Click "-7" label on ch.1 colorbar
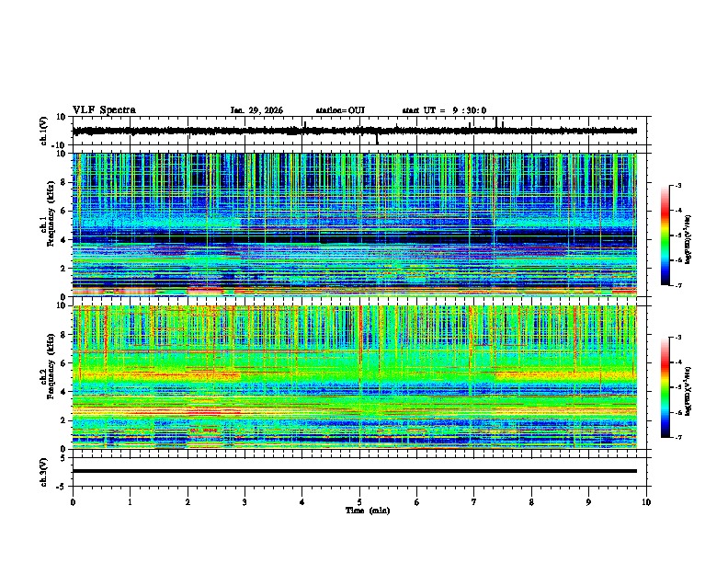728x563 pixels. 677,285
